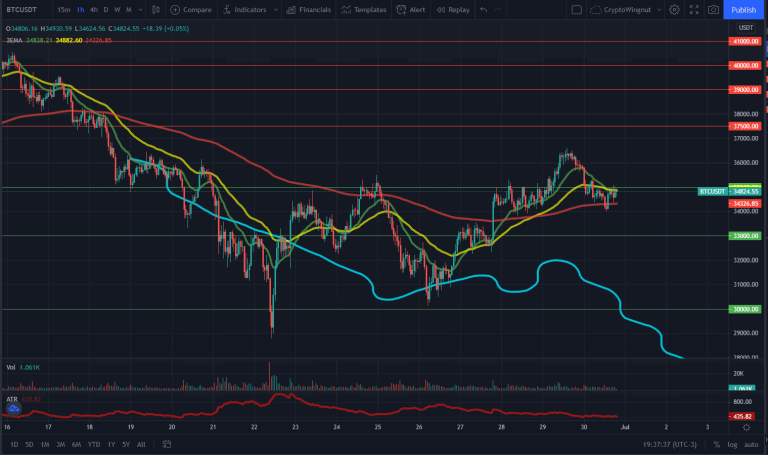Click the undo arrow icon

[484, 9]
